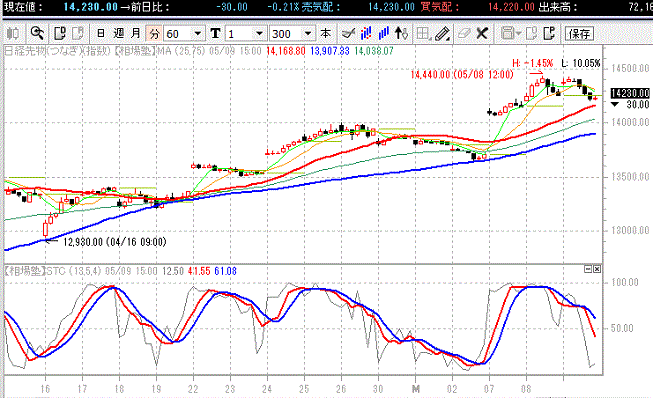653x398 pixels.
Task: Click the 出来高 volume label
Action: [x=558, y=7]
